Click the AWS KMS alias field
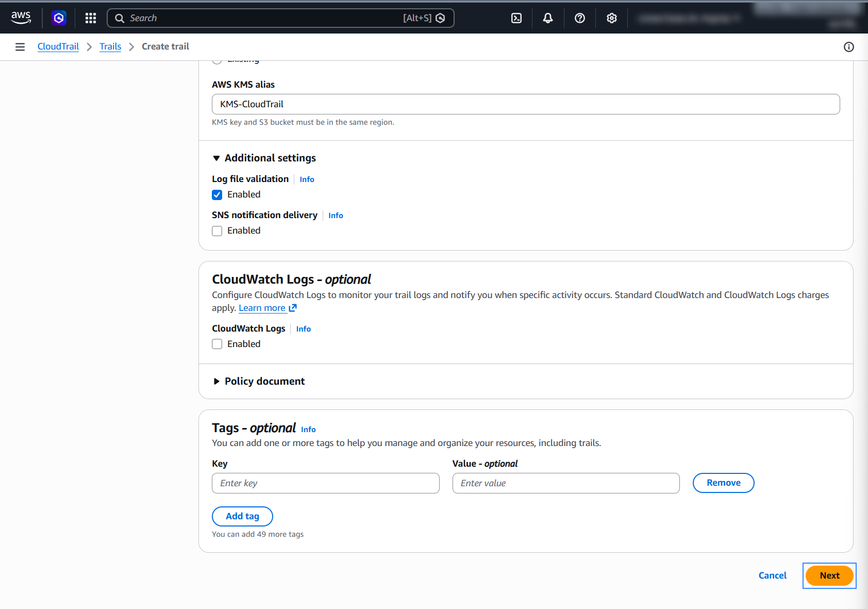The height and width of the screenshot is (609, 868). (526, 104)
